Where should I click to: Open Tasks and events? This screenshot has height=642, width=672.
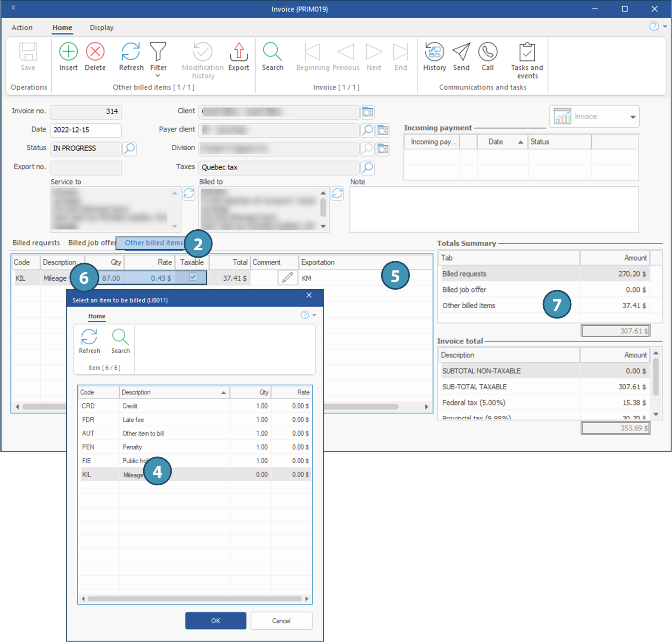[x=527, y=52]
